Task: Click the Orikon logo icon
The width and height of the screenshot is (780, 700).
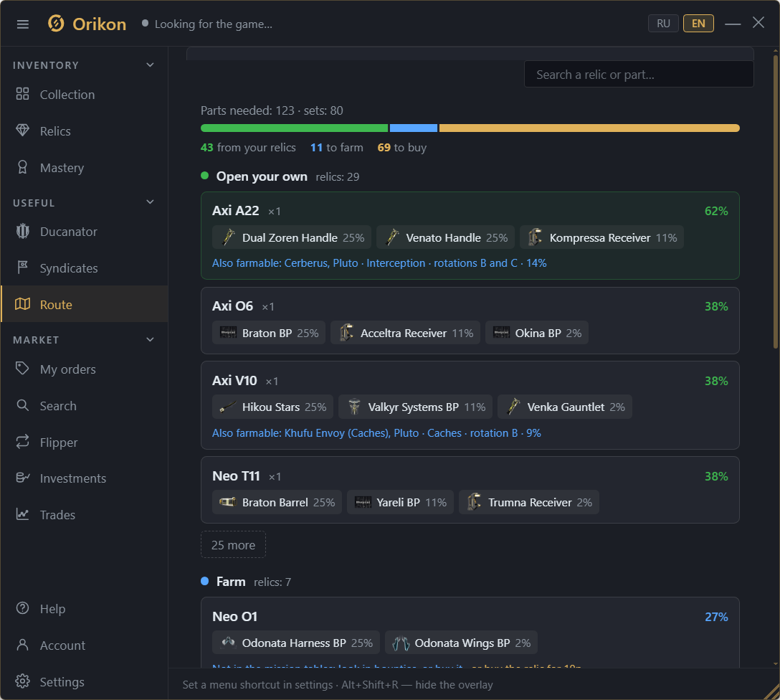Action: point(56,24)
